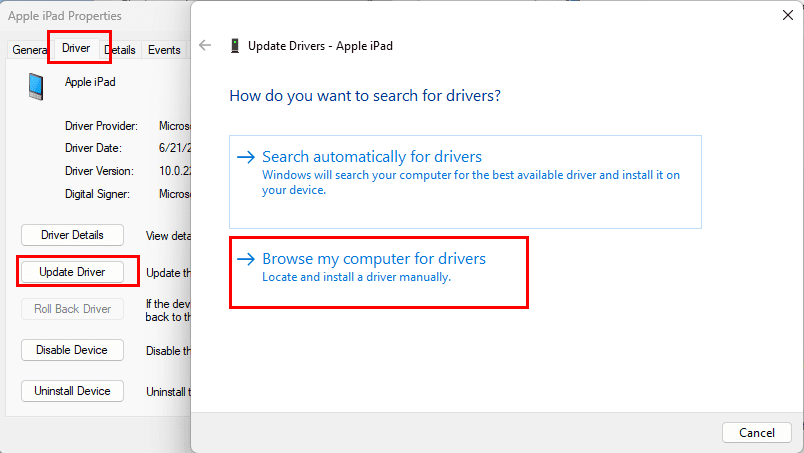This screenshot has height=453, width=804.
Task: Click the driver date value starting 6/21
Action: [x=175, y=148]
